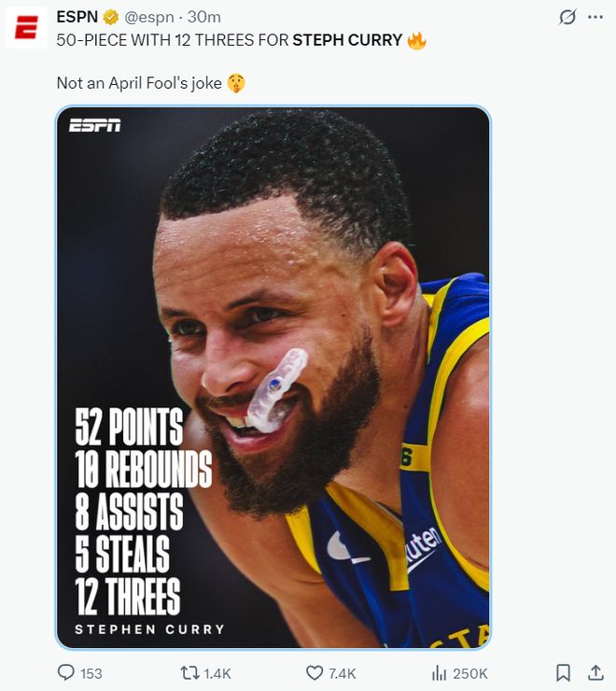Open the 250K views count
This screenshot has width=616, height=691.
tap(470, 673)
